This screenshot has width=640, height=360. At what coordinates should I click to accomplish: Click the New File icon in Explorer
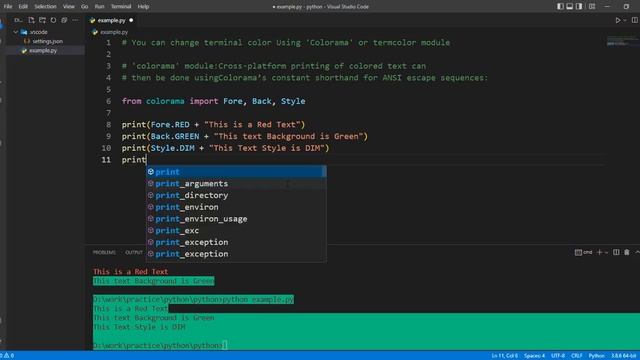pos(31,20)
